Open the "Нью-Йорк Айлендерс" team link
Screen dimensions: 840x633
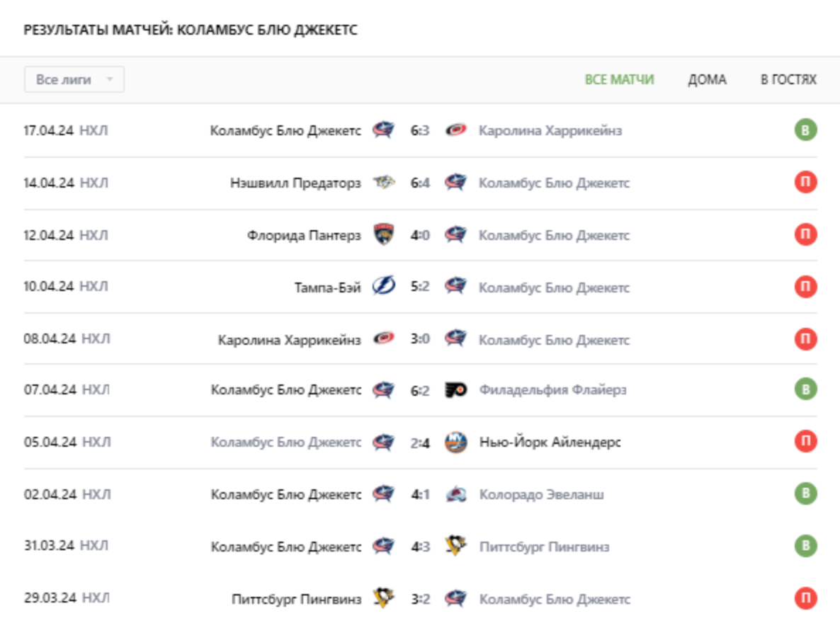click(x=550, y=443)
